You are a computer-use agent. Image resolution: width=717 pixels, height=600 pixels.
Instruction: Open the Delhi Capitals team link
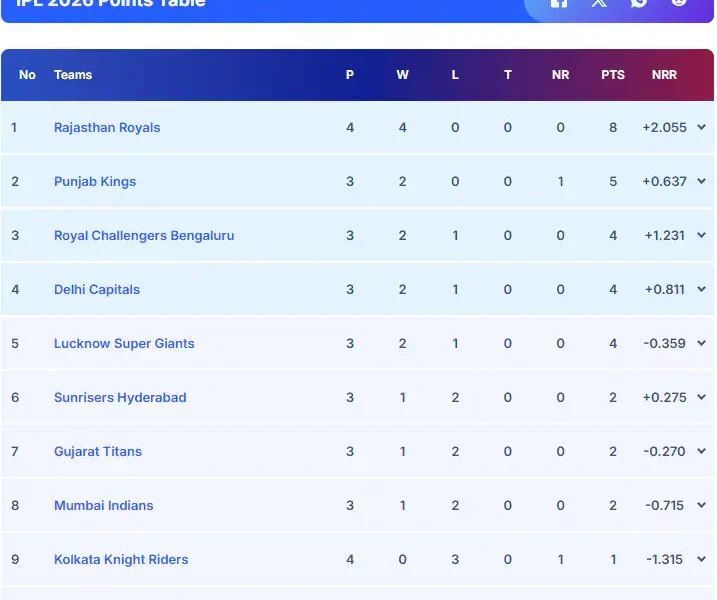pos(97,290)
